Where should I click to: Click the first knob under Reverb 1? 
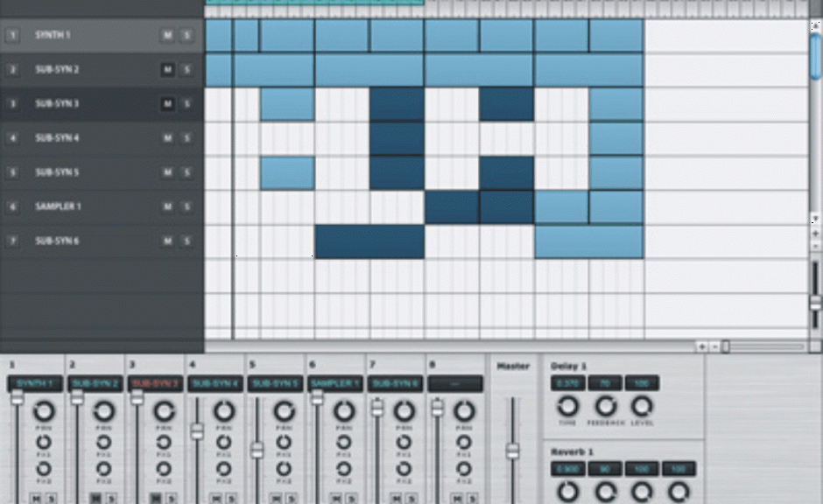(567, 490)
